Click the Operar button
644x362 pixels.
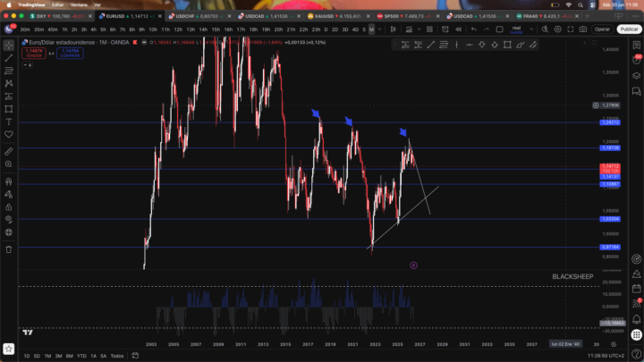602,29
